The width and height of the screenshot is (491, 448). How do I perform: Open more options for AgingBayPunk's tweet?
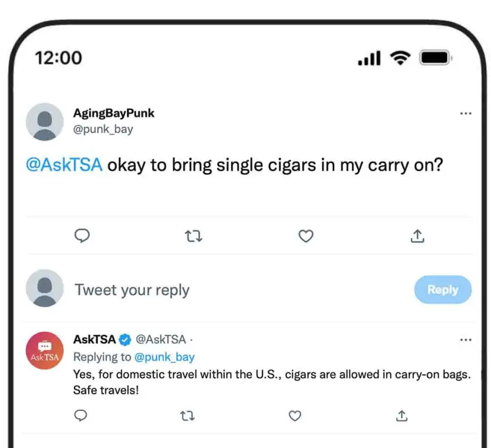pos(465,113)
